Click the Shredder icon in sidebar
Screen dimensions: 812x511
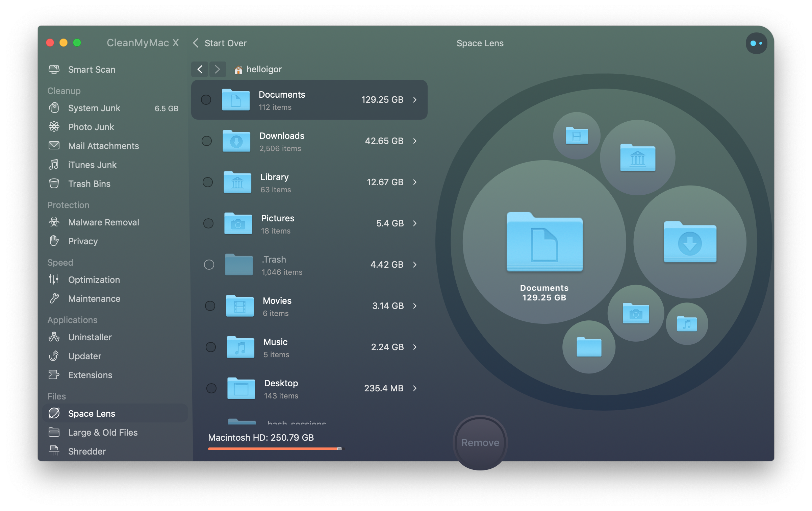(x=54, y=451)
